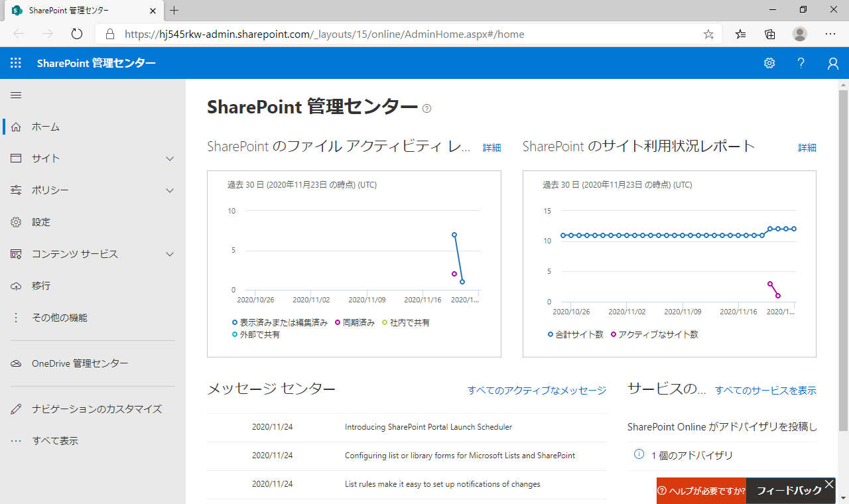849x504 pixels.
Task: Open the settings gear in header
Action: [x=769, y=63]
